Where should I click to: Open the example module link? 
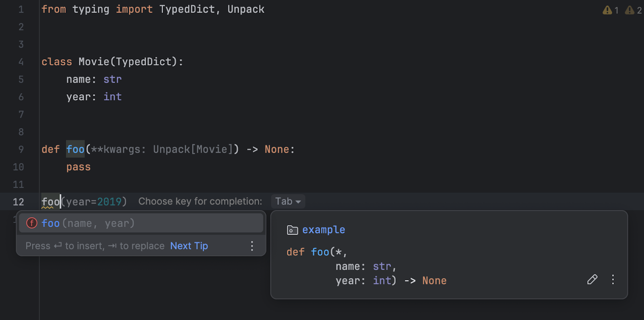tap(324, 230)
